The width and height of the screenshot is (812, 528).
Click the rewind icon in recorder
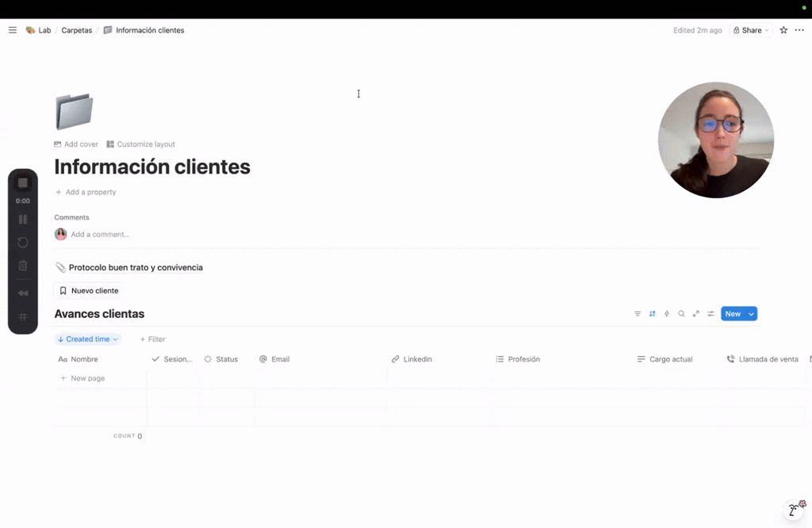(x=23, y=293)
